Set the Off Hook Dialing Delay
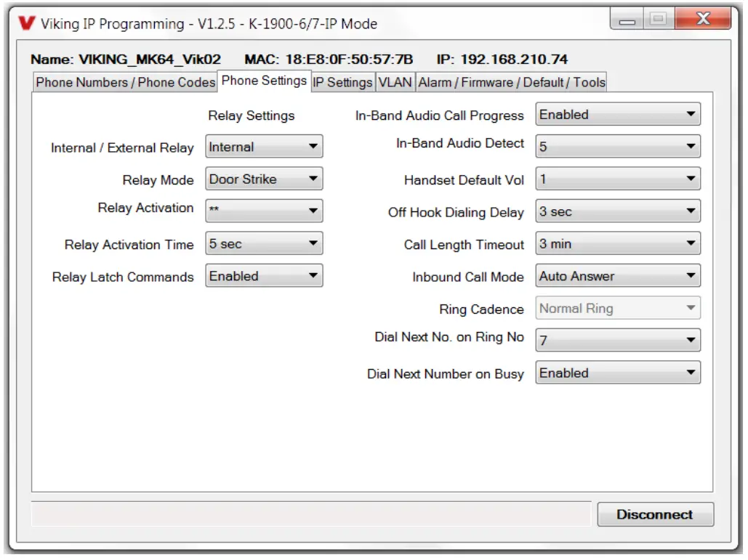 616,211
